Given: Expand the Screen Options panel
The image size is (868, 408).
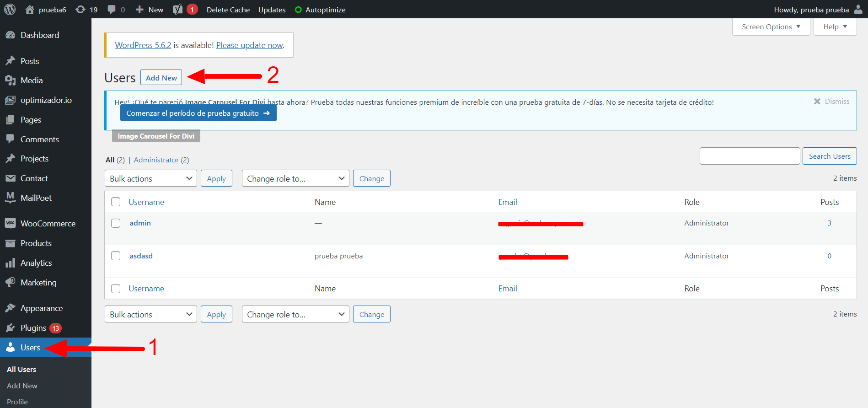Looking at the screenshot, I should [x=771, y=27].
